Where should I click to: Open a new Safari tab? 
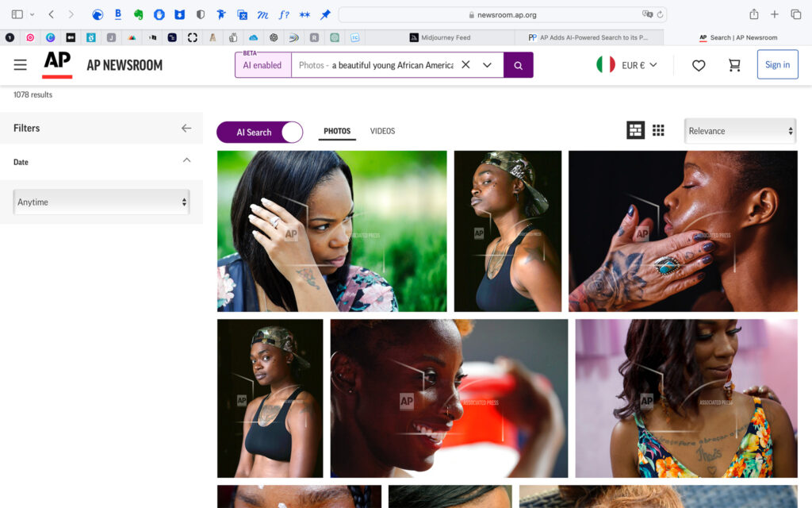774,14
